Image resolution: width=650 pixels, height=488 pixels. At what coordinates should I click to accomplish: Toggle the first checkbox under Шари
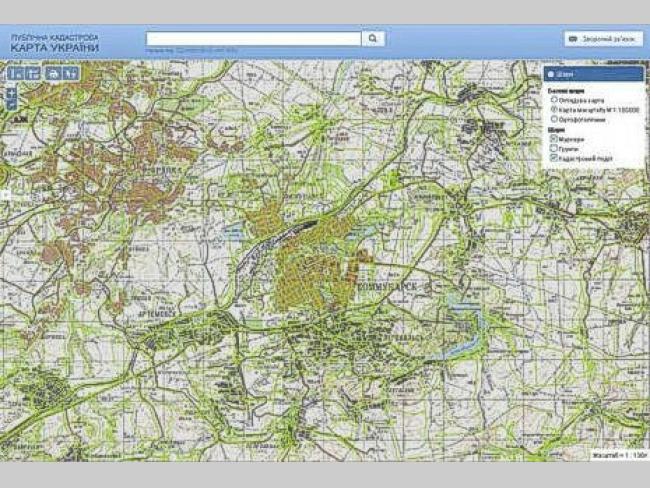(554, 139)
